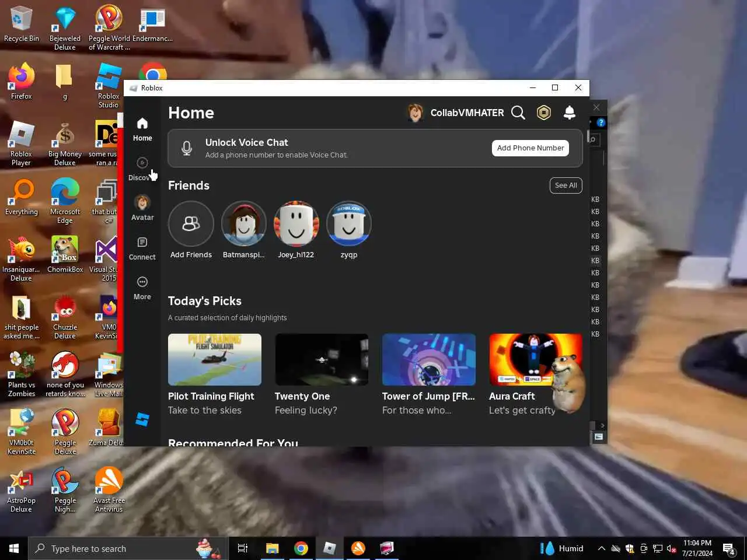This screenshot has height=560, width=747.
Task: Click the blue help icon in background window
Action: pyautogui.click(x=601, y=123)
